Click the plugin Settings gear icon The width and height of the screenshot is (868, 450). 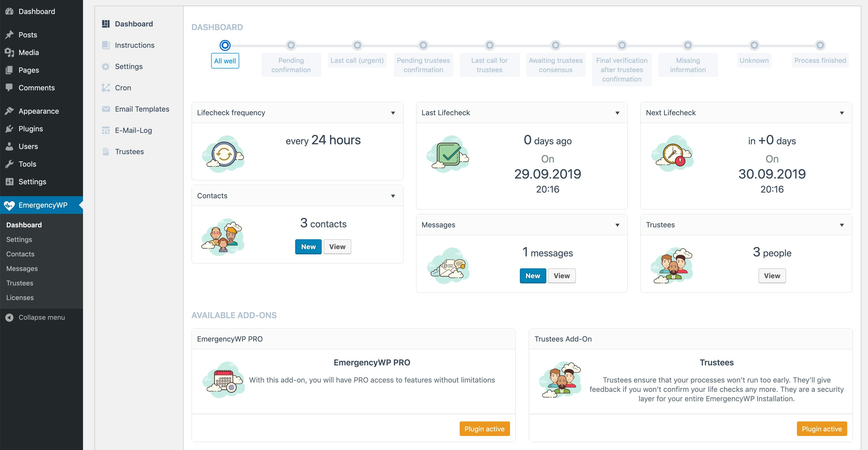106,66
